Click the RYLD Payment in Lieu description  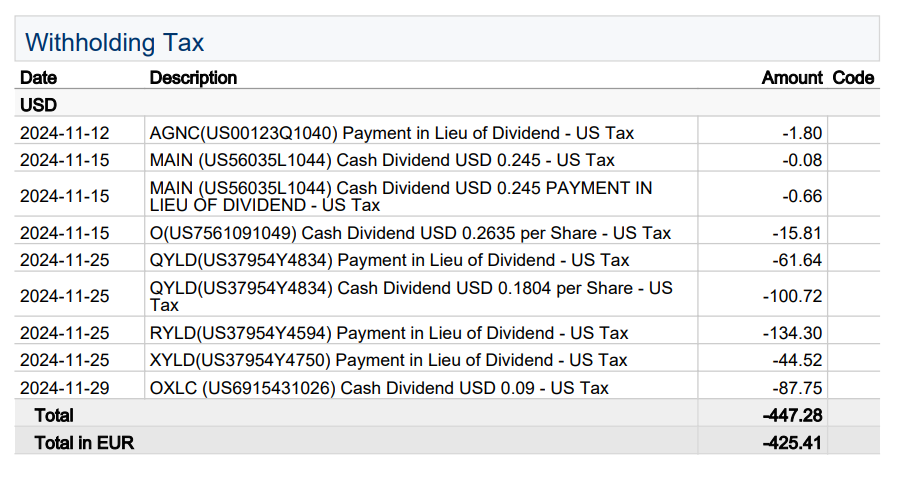[x=389, y=333]
